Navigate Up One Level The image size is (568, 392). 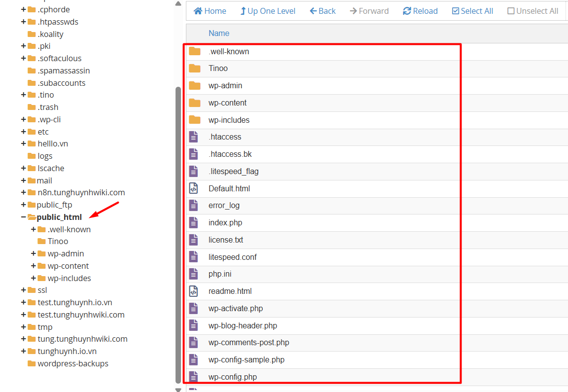point(268,11)
